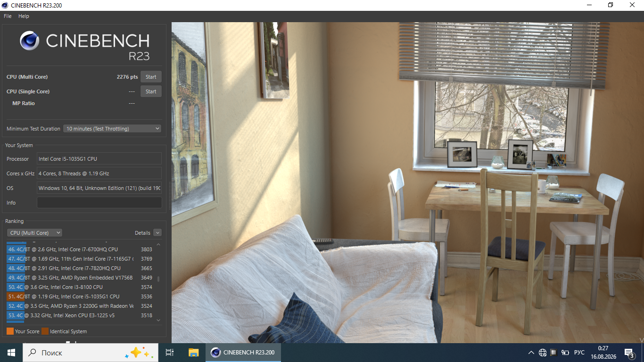Viewport: 644px width, 362px height.
Task: Open Task View from the taskbar
Action: coord(170,352)
